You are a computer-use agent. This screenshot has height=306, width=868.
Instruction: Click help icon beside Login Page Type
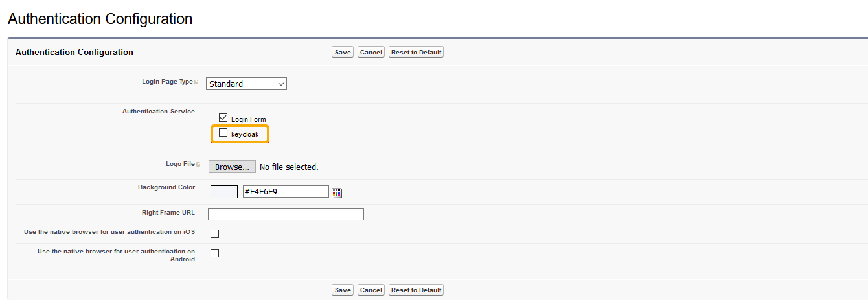coord(196,82)
